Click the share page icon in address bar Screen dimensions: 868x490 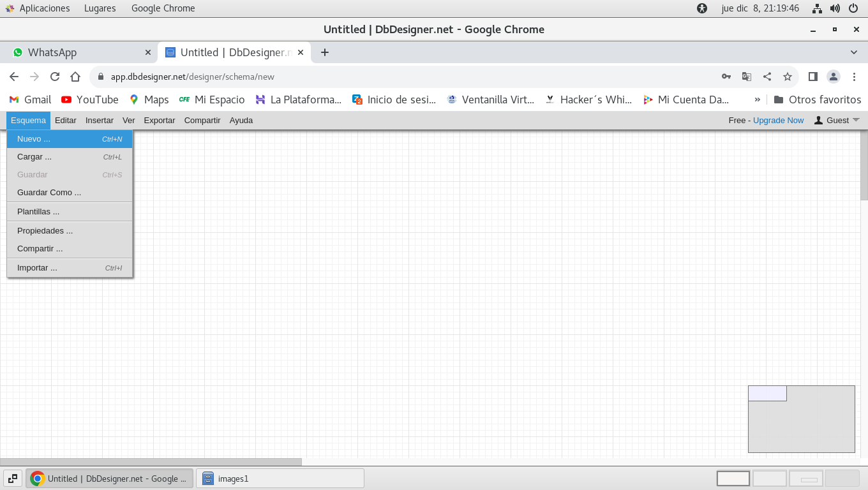[767, 77]
